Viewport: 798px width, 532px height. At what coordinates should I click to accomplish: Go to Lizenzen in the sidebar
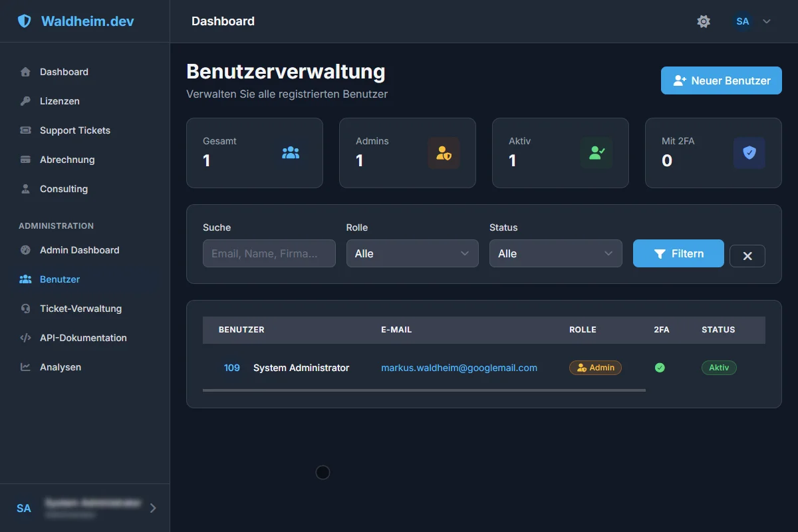(x=60, y=101)
